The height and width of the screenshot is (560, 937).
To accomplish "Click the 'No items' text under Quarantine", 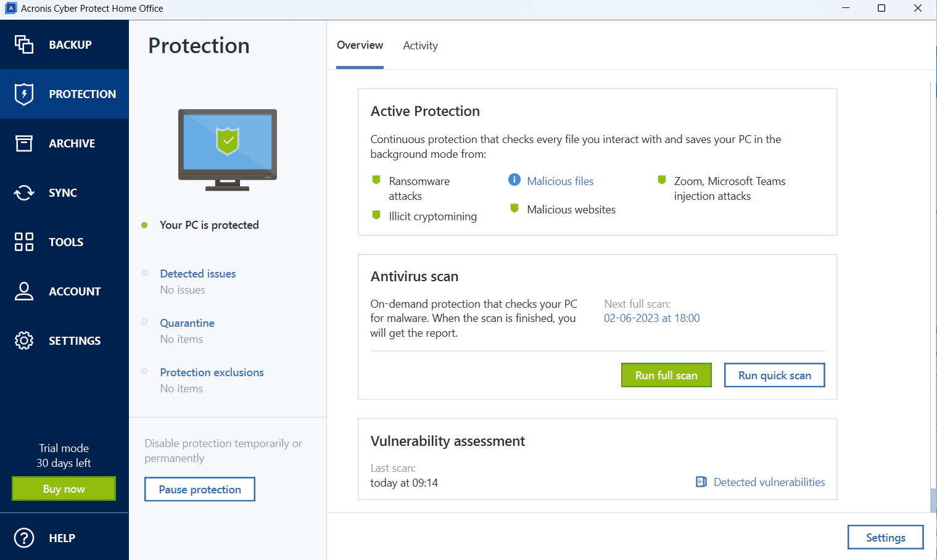I will (x=181, y=339).
